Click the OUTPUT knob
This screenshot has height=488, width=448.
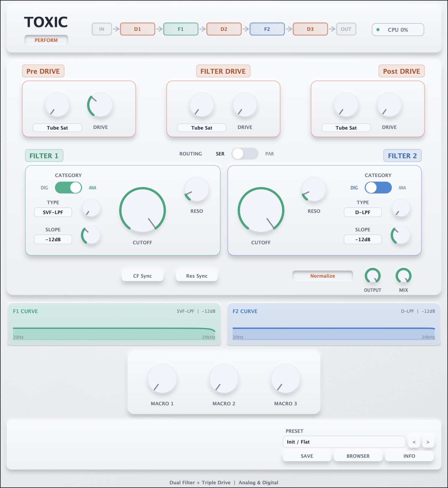[x=373, y=276]
